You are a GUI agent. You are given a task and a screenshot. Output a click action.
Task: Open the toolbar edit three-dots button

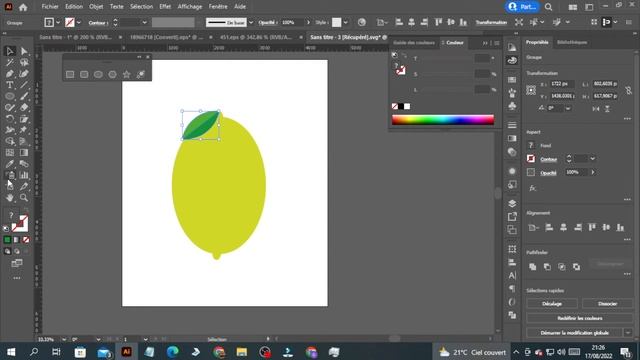(17, 278)
